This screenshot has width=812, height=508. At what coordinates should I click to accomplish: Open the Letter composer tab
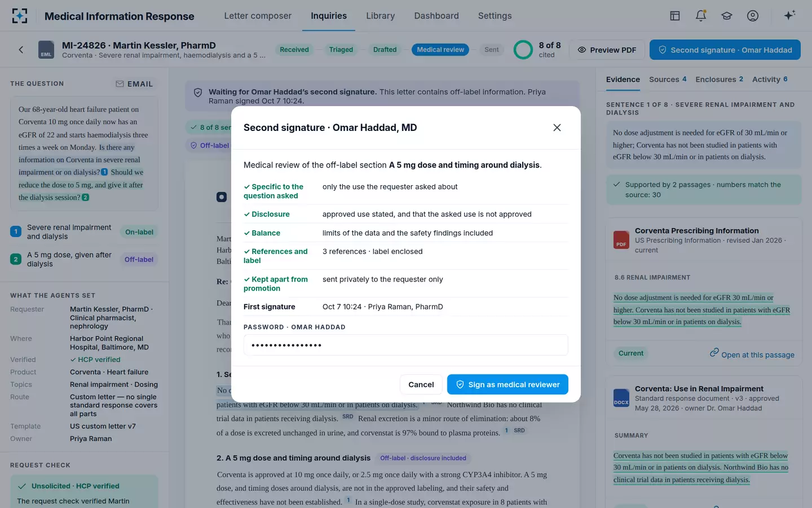tap(258, 16)
